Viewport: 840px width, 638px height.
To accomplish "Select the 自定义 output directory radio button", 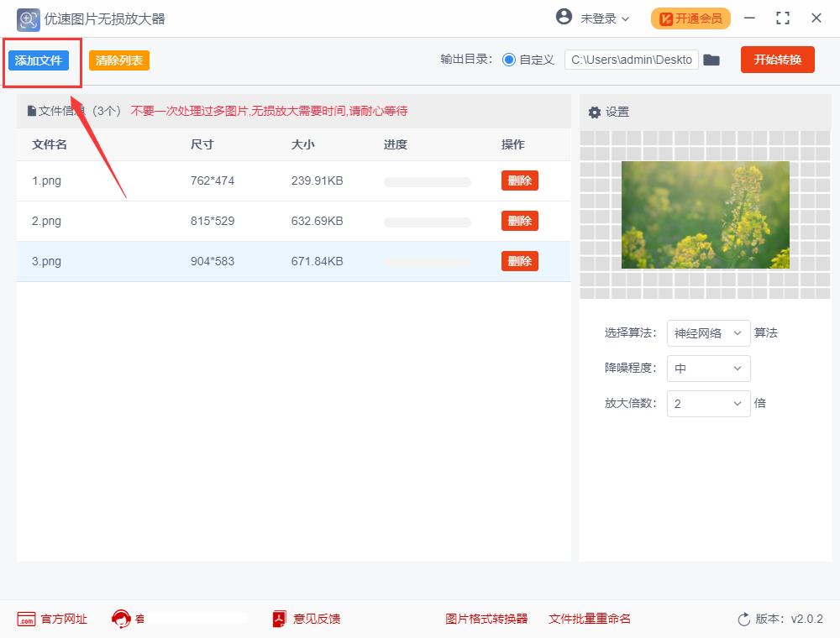I will point(510,60).
